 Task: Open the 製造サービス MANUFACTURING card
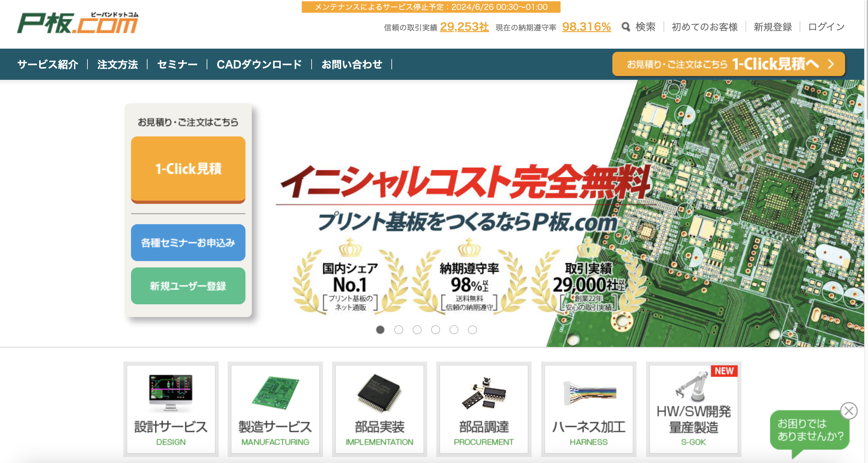coord(275,409)
